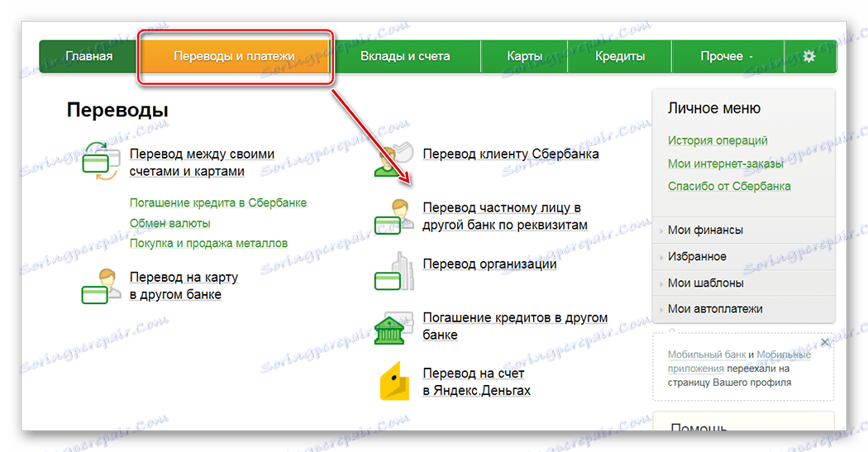This screenshot has width=868, height=452.
Task: Open the Обмен валюты link
Action: click(170, 223)
